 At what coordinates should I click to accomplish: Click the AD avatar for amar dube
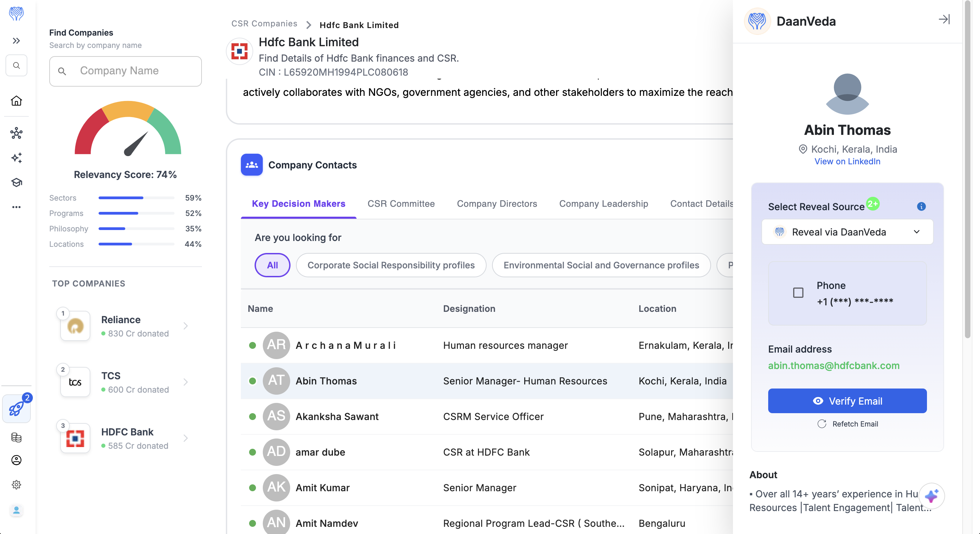[276, 452]
